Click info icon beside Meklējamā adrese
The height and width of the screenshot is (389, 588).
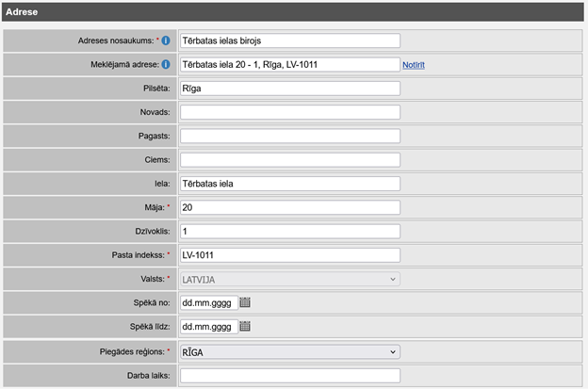point(166,65)
